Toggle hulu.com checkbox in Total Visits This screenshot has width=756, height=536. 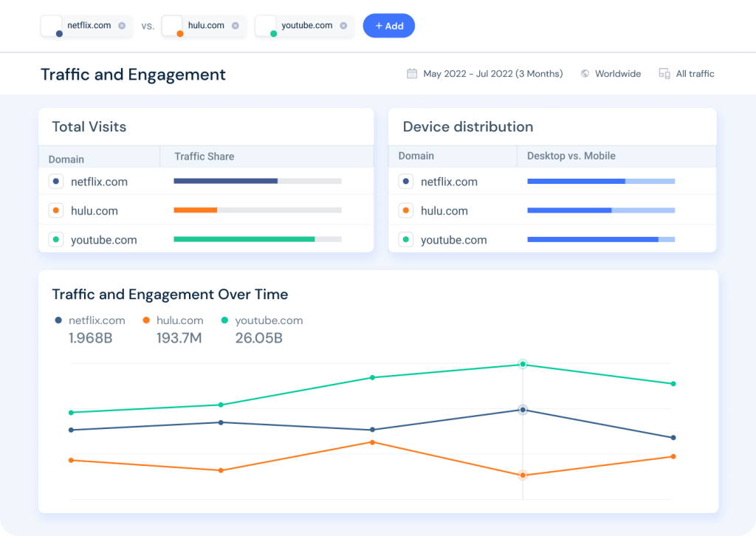(56, 210)
